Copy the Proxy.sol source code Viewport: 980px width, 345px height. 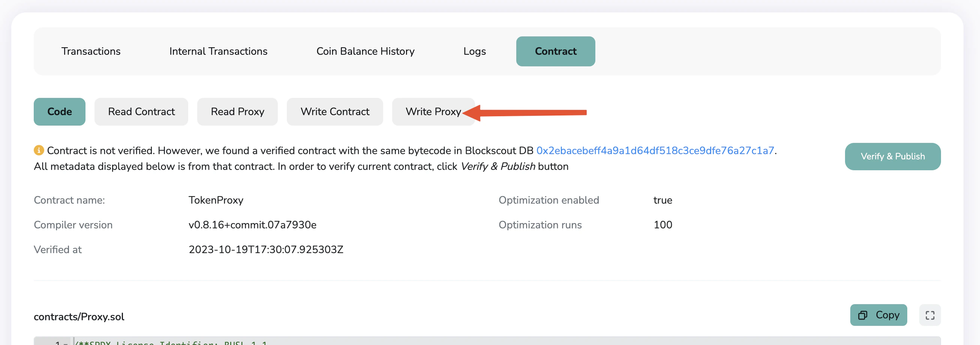[x=878, y=315]
